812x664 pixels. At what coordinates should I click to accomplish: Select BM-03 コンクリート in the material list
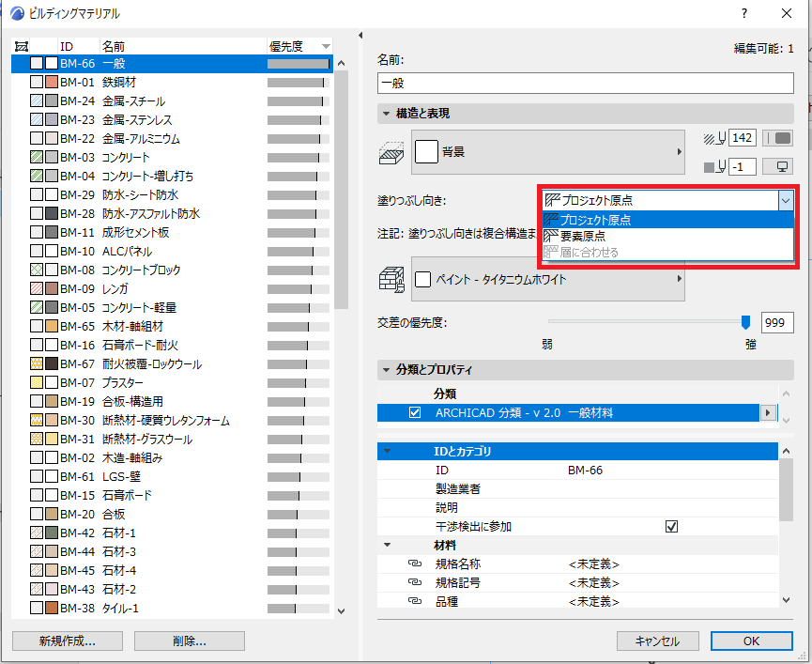click(x=172, y=157)
